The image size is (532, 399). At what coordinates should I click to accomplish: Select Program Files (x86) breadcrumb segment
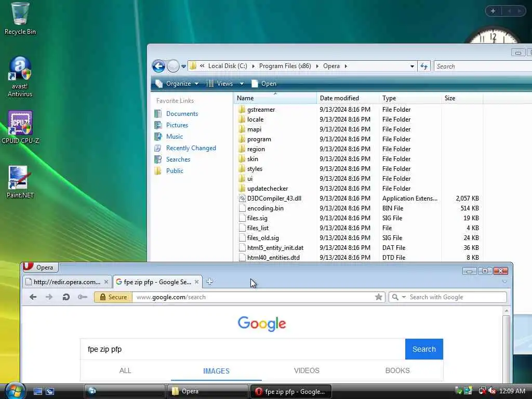tap(285, 66)
